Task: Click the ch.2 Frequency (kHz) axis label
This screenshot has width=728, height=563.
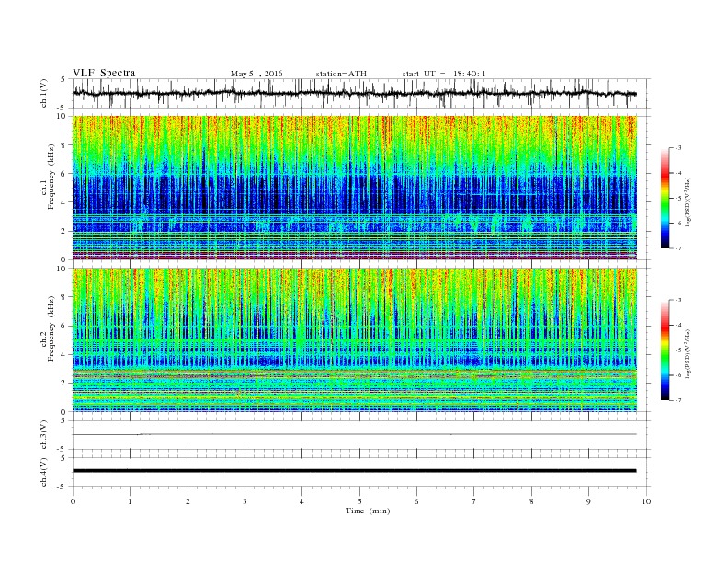Action: click(48, 340)
